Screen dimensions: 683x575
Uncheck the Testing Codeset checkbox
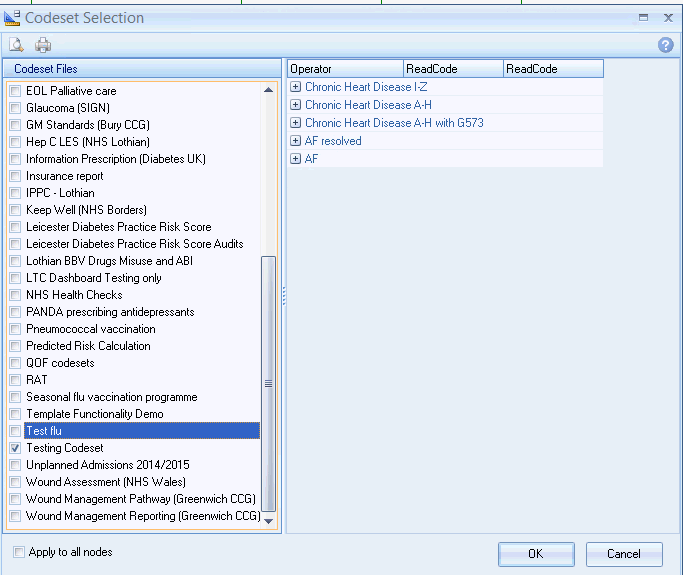pyautogui.click(x=15, y=448)
